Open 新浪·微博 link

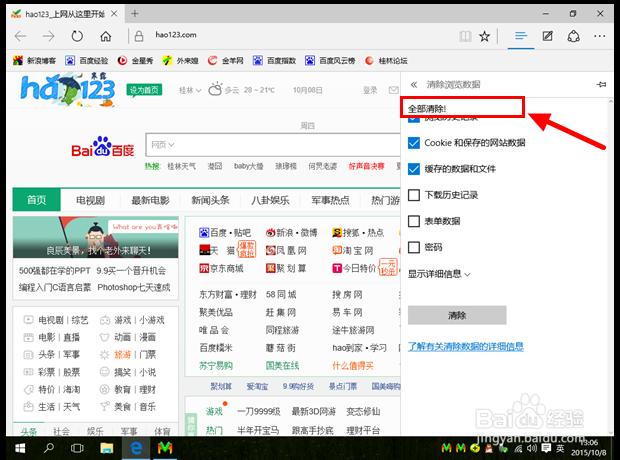point(291,233)
